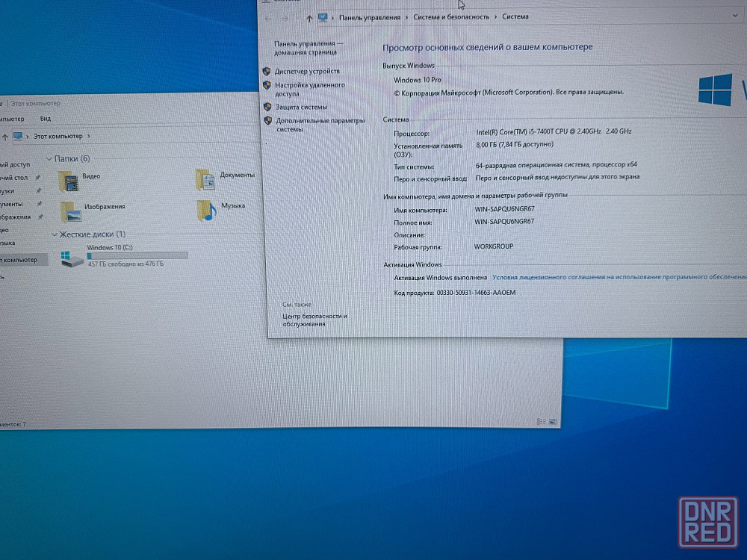
Task: Open the Видео folder icon in Explorer
Action: pos(69,181)
